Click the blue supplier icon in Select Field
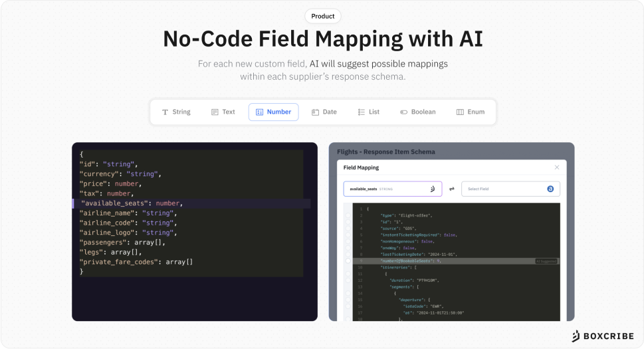This screenshot has height=349, width=644. point(550,189)
